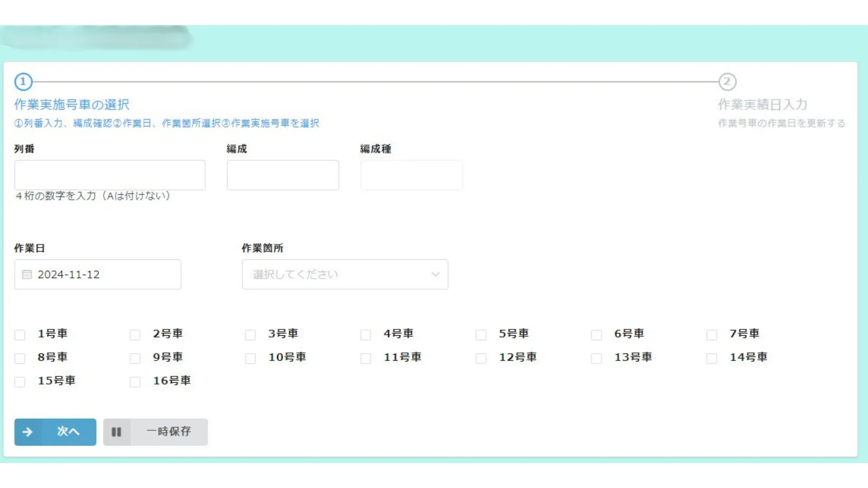Open the 作業箇所 dropdown
868x488 pixels.
(x=344, y=274)
